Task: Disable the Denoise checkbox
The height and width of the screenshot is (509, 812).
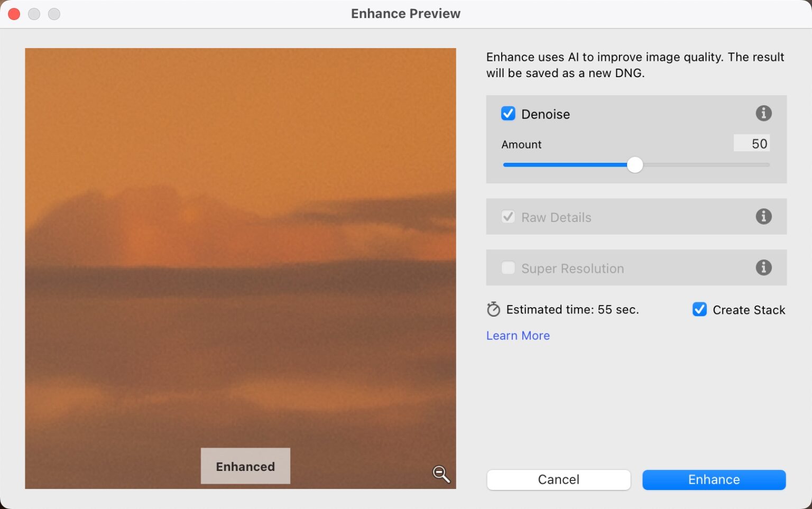Action: tap(508, 113)
